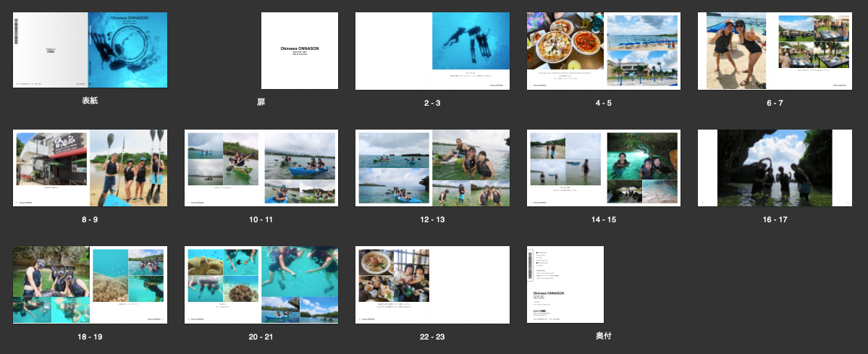Click the "20 - 21" page number label
Image resolution: width=868 pixels, height=354 pixels.
point(261,337)
